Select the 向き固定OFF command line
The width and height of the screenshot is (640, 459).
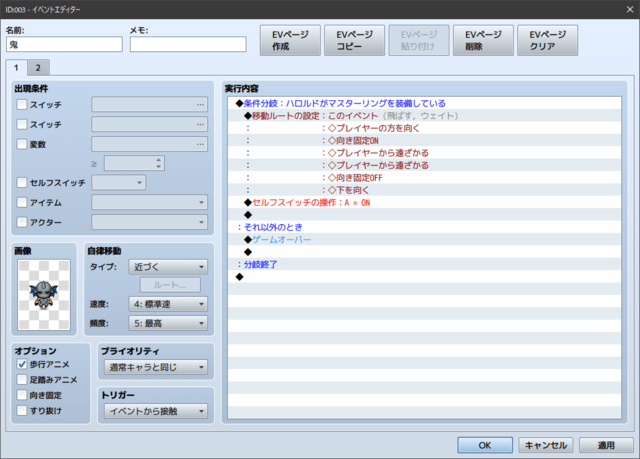424,178
